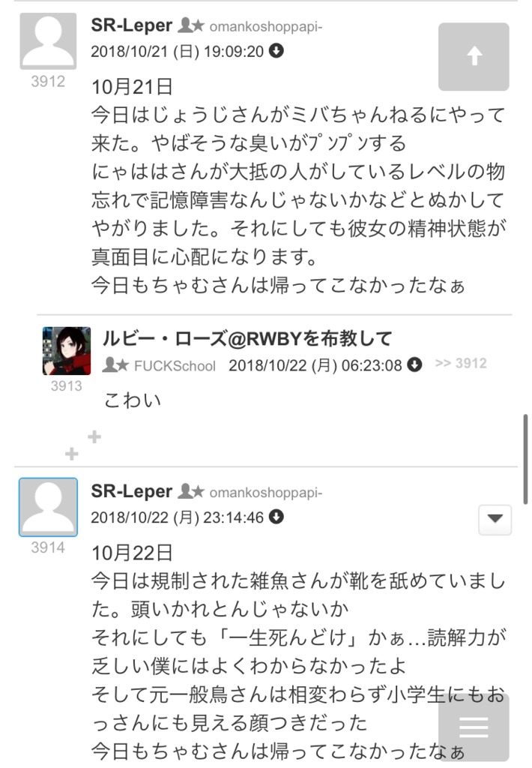Click the FUCKSchool user ID

pos(175,366)
